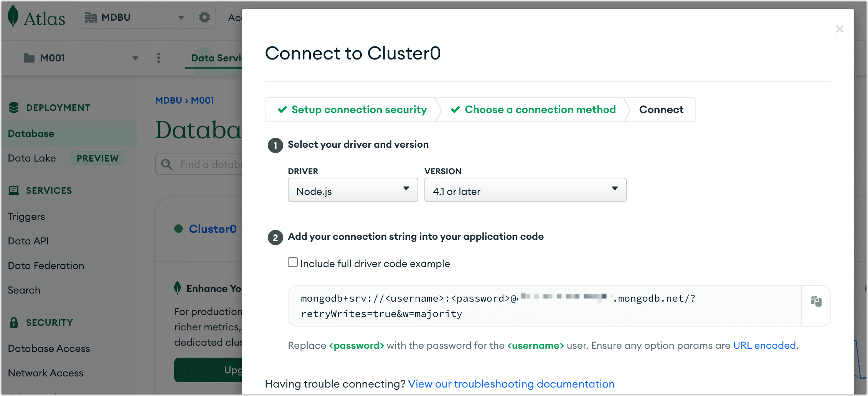Click the Security padlock icon
The image size is (868, 396).
tap(14, 322)
